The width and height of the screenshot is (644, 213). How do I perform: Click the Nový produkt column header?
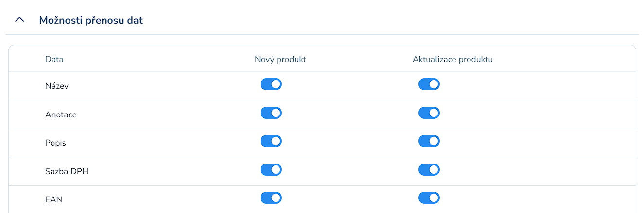[x=280, y=59]
